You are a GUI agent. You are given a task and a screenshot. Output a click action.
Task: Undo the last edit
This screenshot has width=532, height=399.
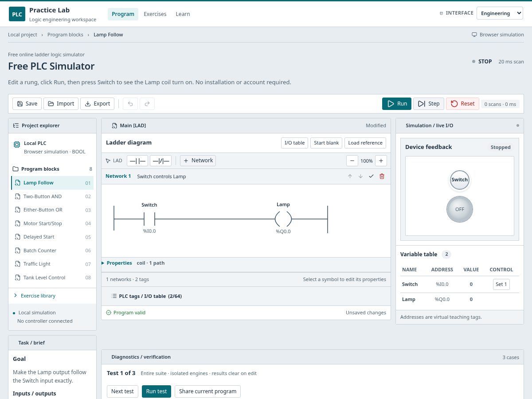pos(130,104)
